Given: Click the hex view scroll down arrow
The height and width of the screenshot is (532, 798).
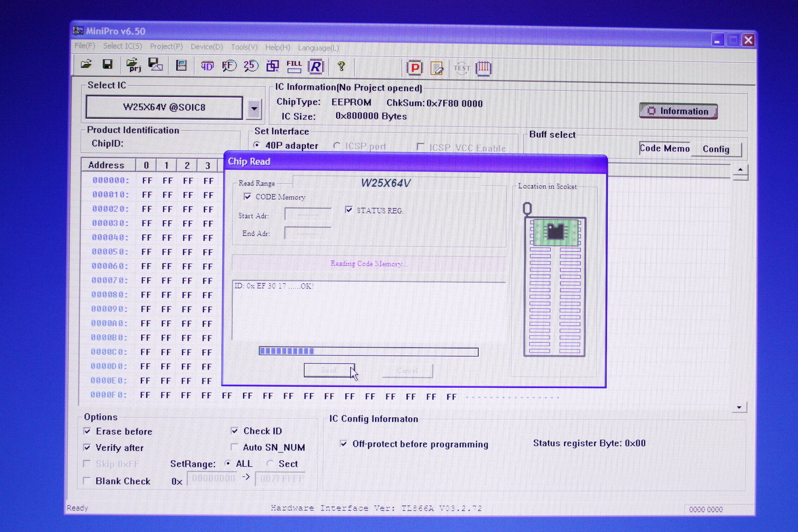Looking at the screenshot, I should click(x=739, y=407).
